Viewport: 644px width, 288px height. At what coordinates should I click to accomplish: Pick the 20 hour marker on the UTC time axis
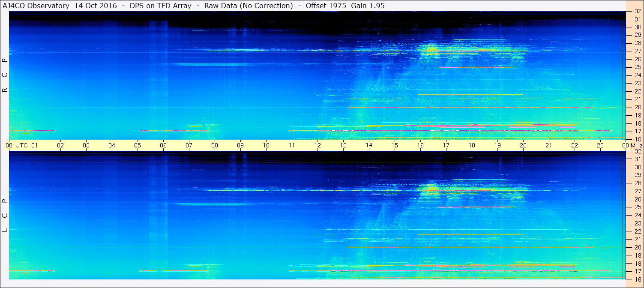(523, 145)
